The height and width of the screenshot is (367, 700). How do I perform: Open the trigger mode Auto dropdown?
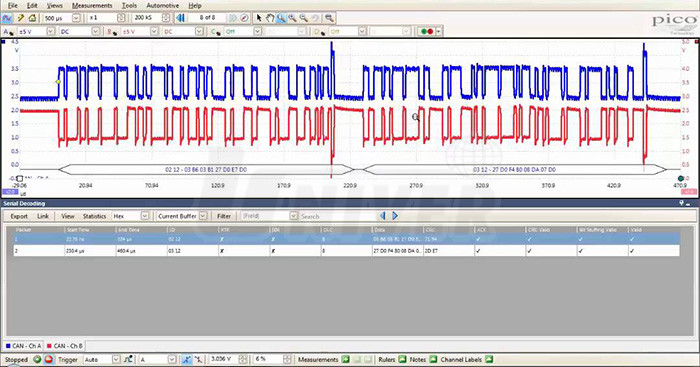tap(116, 359)
